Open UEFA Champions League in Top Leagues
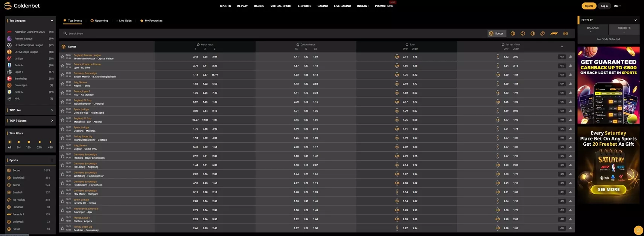 click(30, 45)
